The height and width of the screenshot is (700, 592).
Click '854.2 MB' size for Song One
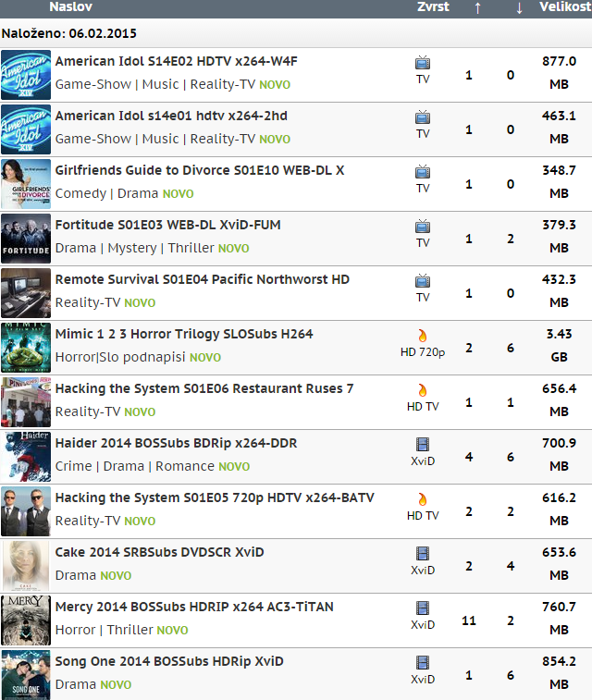click(x=559, y=673)
